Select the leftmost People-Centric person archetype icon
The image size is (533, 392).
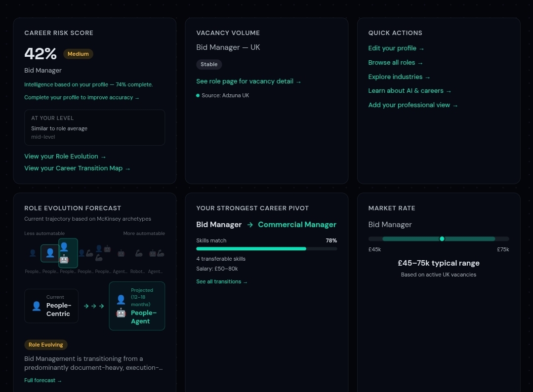tap(33, 253)
